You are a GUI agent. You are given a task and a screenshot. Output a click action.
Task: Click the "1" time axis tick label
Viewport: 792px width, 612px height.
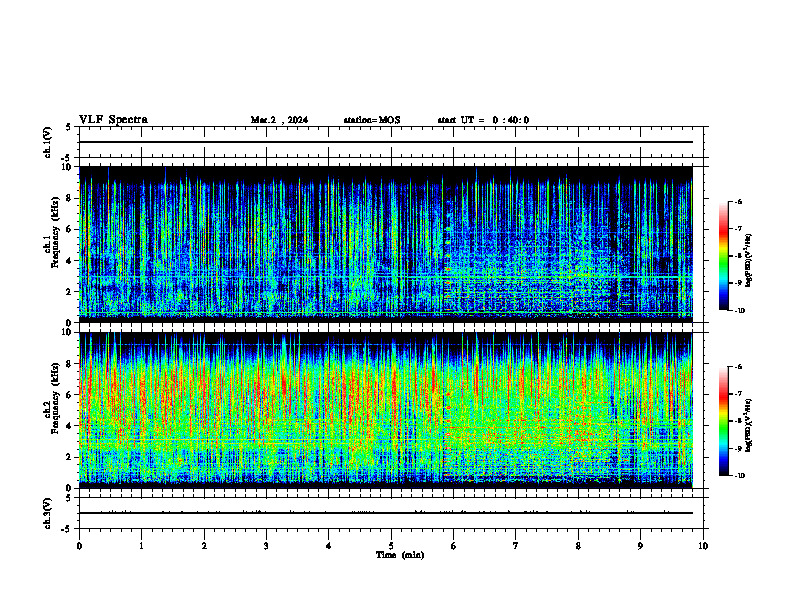141,546
